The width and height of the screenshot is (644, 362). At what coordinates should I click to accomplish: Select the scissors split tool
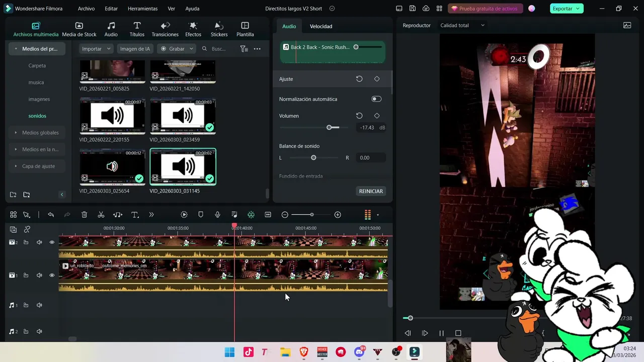101,215
